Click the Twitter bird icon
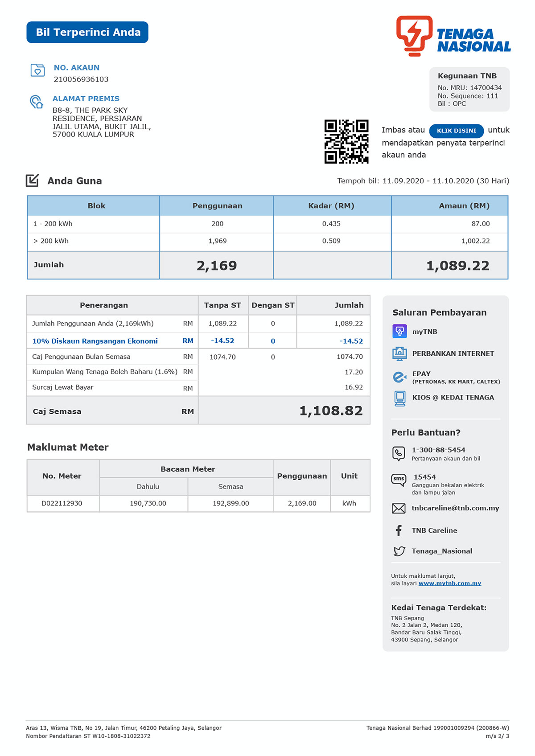Screen dimensions: 535x756 pyautogui.click(x=399, y=551)
